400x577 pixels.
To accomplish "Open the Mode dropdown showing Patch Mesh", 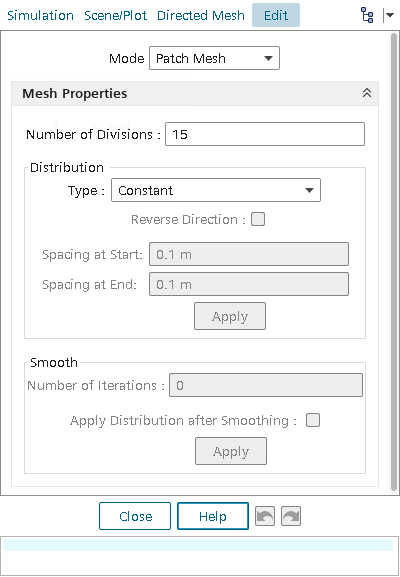I will click(214, 58).
